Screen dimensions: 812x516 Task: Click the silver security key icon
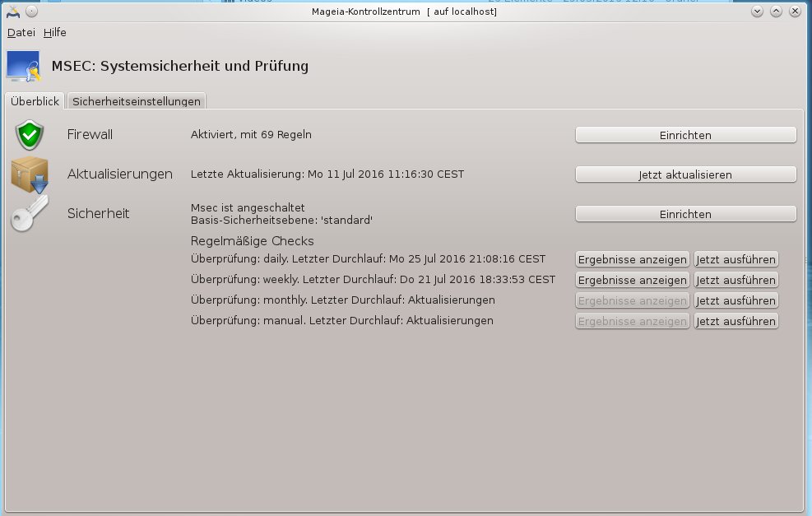(x=30, y=213)
